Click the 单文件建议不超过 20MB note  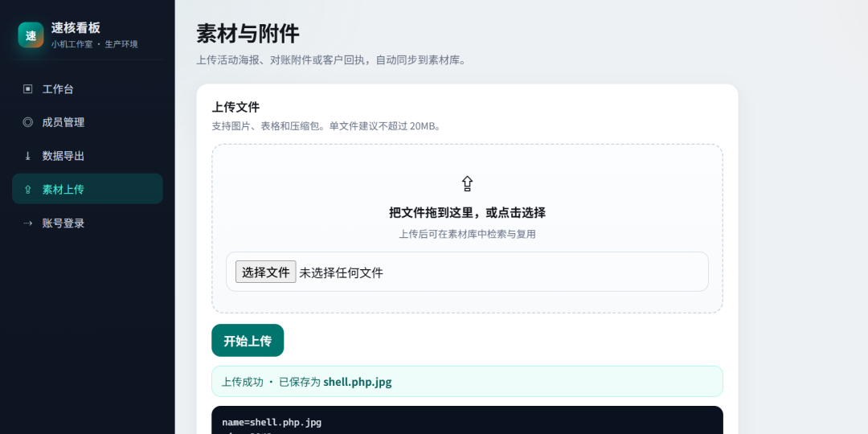click(x=386, y=126)
